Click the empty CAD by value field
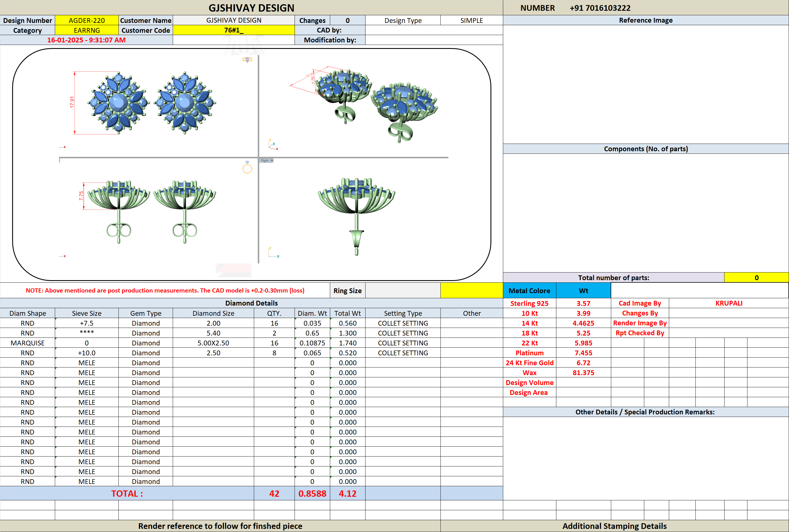This screenshot has width=789, height=532. [434, 30]
